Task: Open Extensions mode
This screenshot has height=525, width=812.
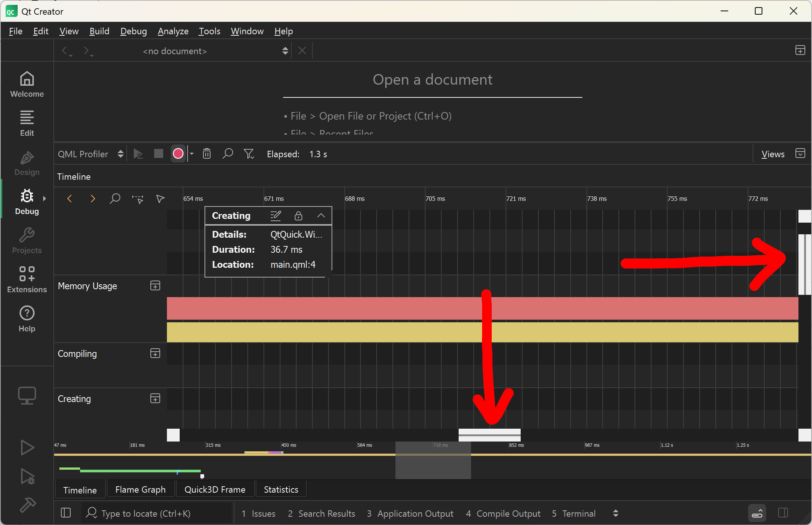Action: [27, 280]
